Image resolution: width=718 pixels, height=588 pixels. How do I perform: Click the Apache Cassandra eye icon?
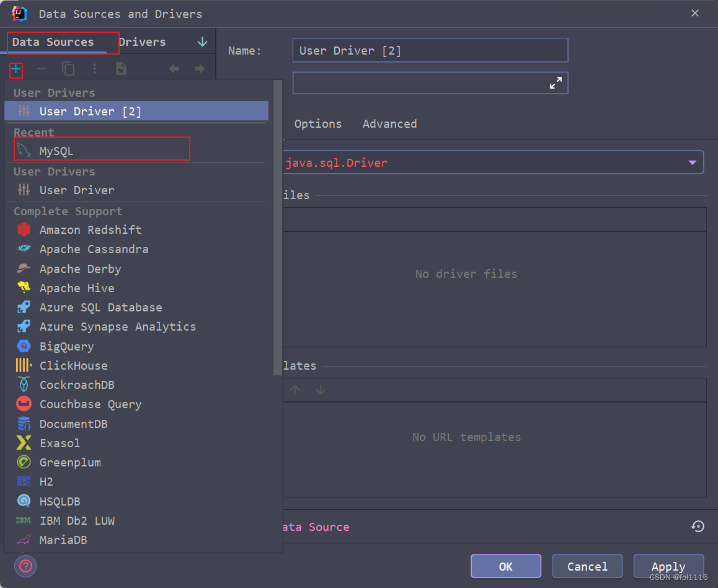coord(24,249)
